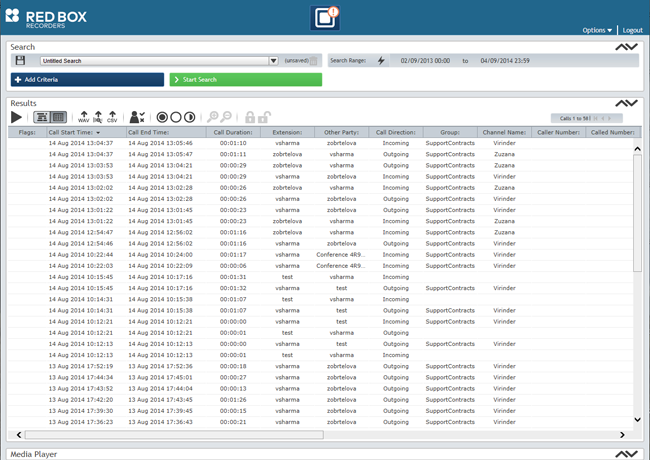Sort by Other Party column header

(342, 133)
